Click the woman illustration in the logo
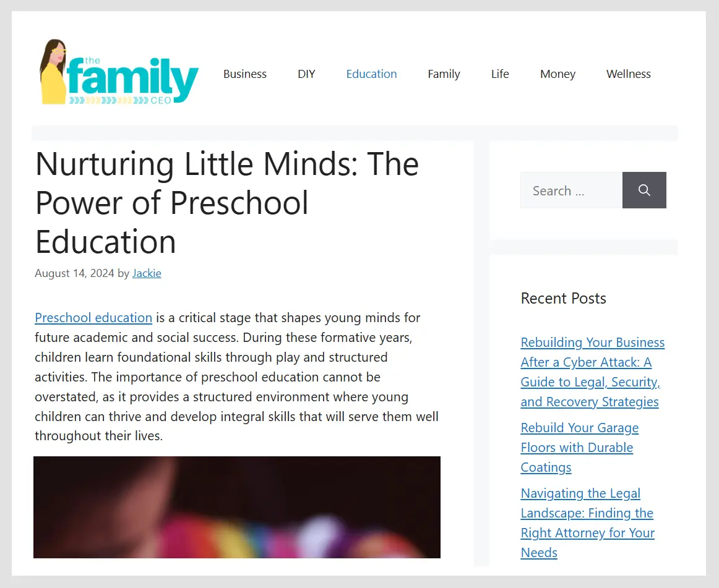The image size is (719, 588). [53, 72]
